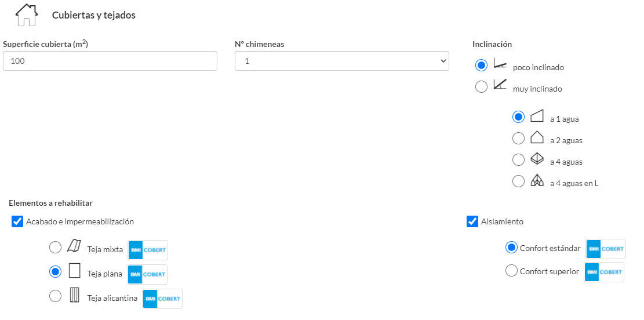Click the house icon beside Cubiertas y tejados
The width and height of the screenshot is (644, 320).
click(x=26, y=14)
